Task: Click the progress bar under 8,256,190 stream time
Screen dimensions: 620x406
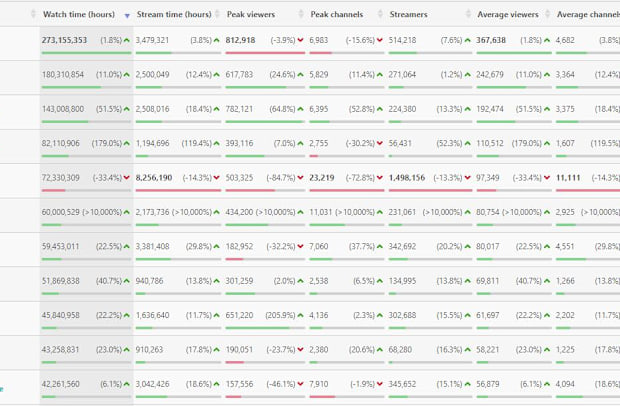Action: (x=176, y=191)
